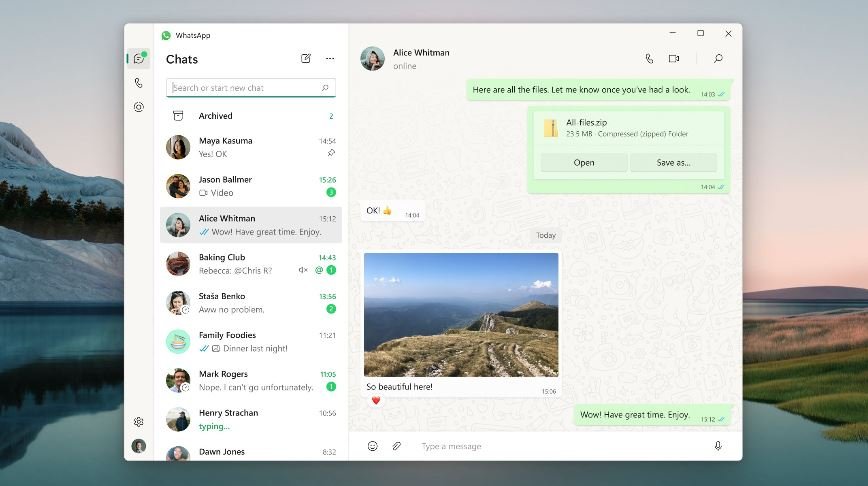This screenshot has height=486, width=868.
Task: Open Alice Whitman's profile picture in header
Action: pyautogui.click(x=373, y=59)
